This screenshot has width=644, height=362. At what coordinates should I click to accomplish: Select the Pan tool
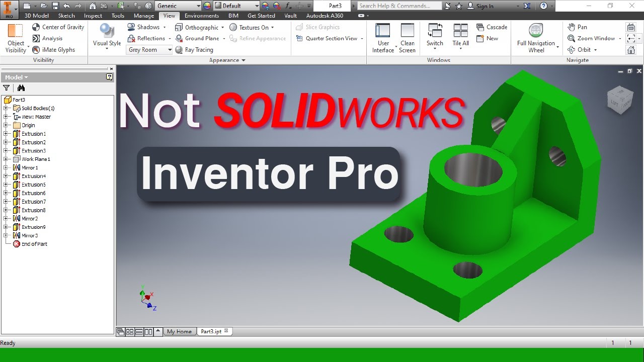point(577,27)
